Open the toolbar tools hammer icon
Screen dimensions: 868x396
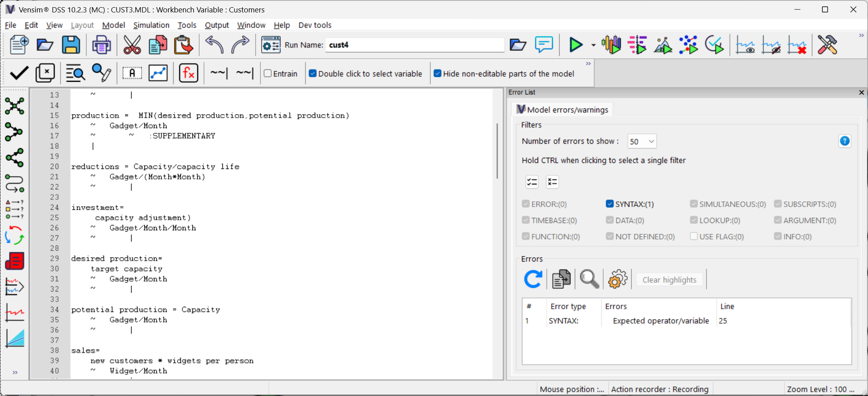tap(827, 45)
